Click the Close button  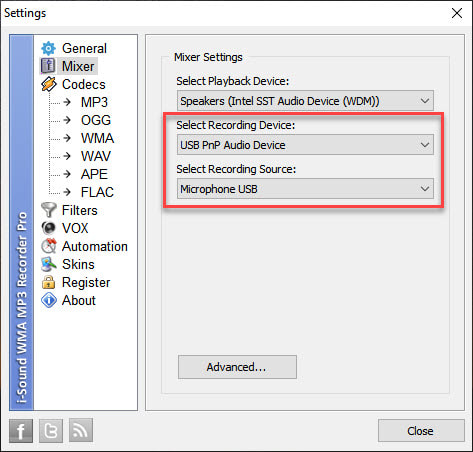pos(421,431)
